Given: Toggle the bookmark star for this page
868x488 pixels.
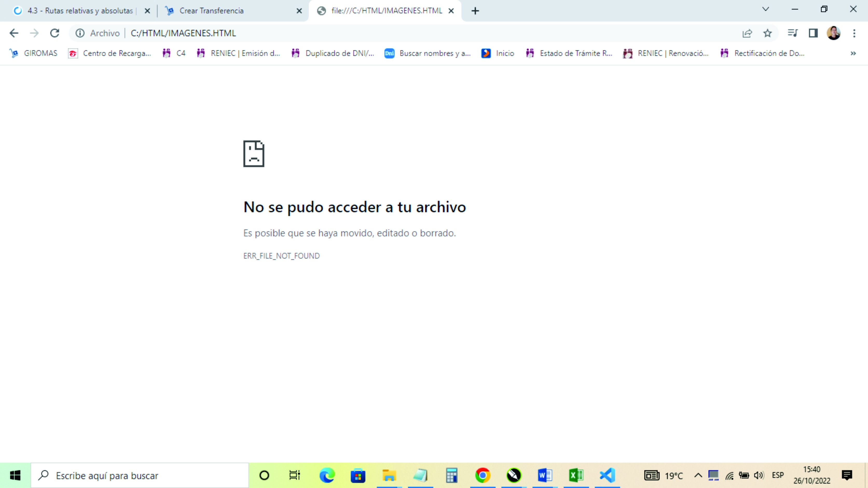Looking at the screenshot, I should [768, 33].
